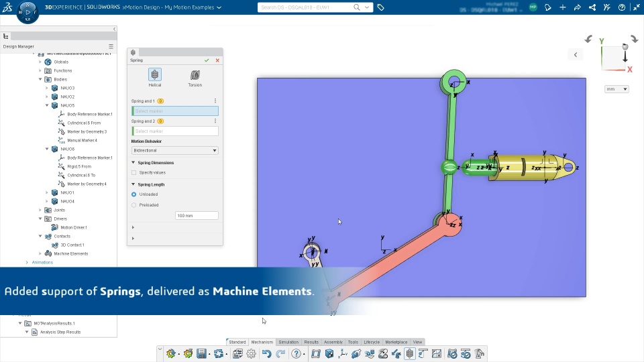Select Motion Driver.1 in the tree
Viewport: 644px width, 362px height.
click(x=74, y=227)
